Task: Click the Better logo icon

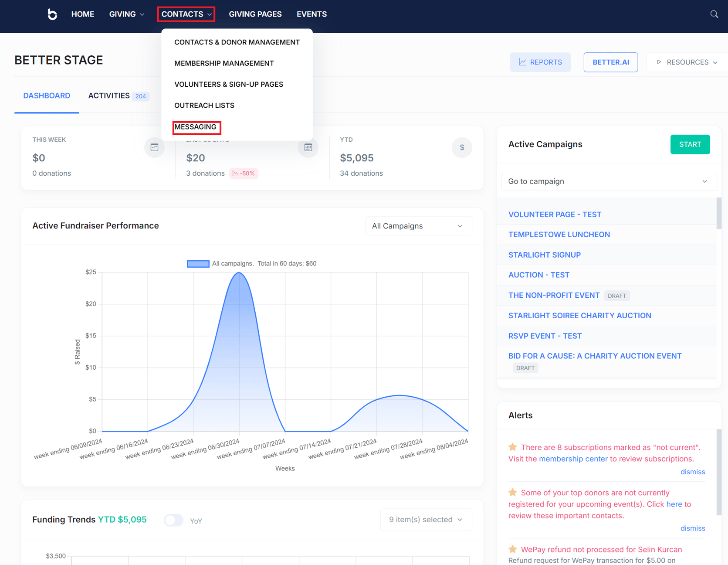Action: [52, 14]
